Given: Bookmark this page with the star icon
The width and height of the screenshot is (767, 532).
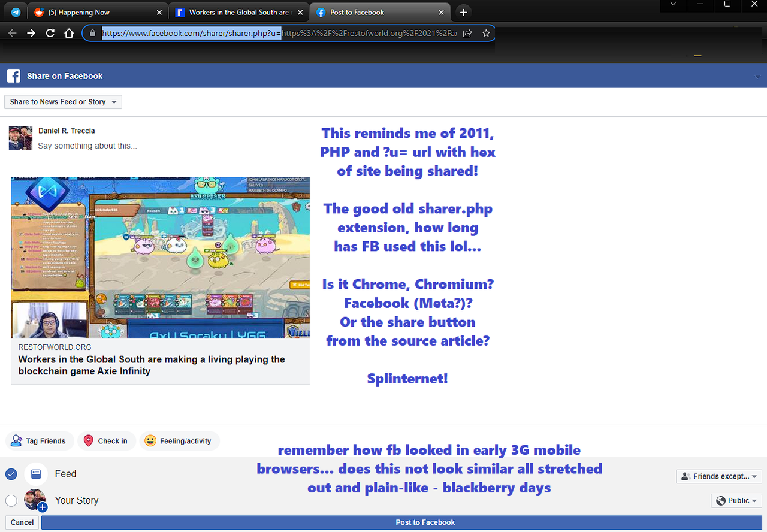Looking at the screenshot, I should coord(486,34).
